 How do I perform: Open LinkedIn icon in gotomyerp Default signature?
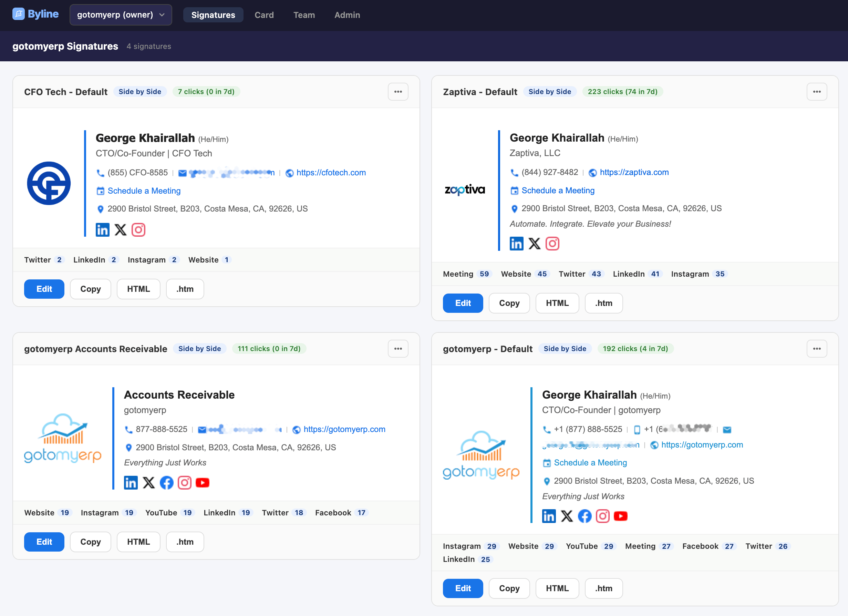(x=549, y=516)
